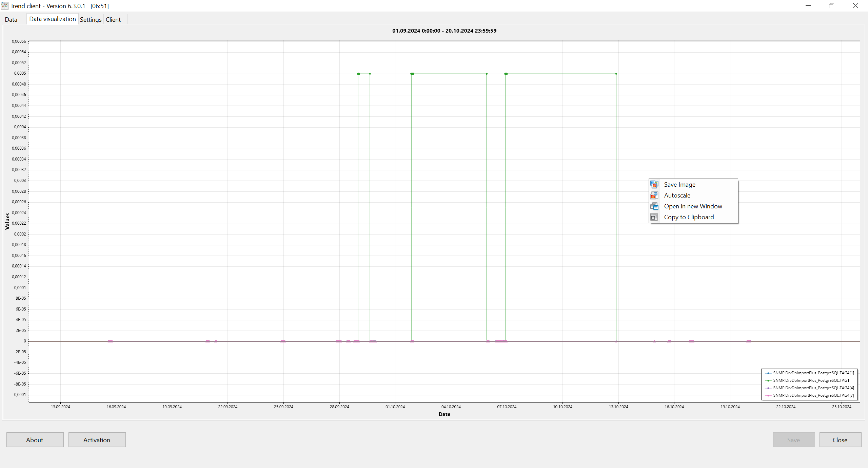Click TAG1 green legend marker
The height and width of the screenshot is (468, 868).
[x=768, y=380]
